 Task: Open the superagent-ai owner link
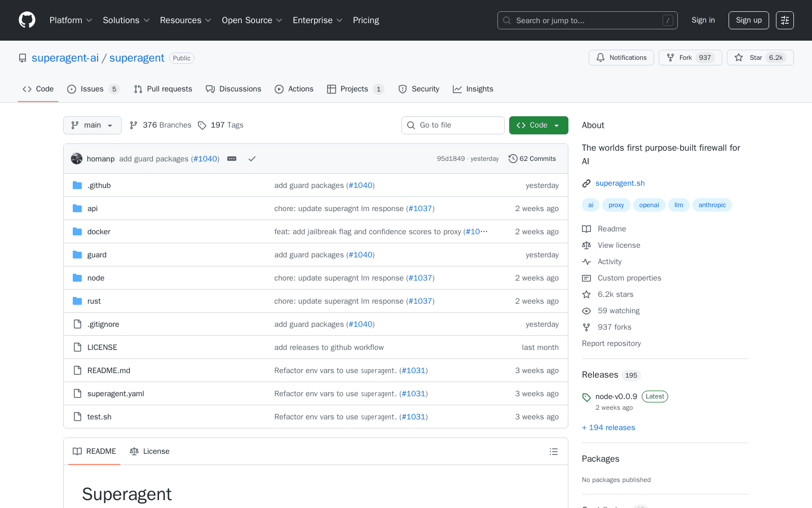(x=65, y=58)
